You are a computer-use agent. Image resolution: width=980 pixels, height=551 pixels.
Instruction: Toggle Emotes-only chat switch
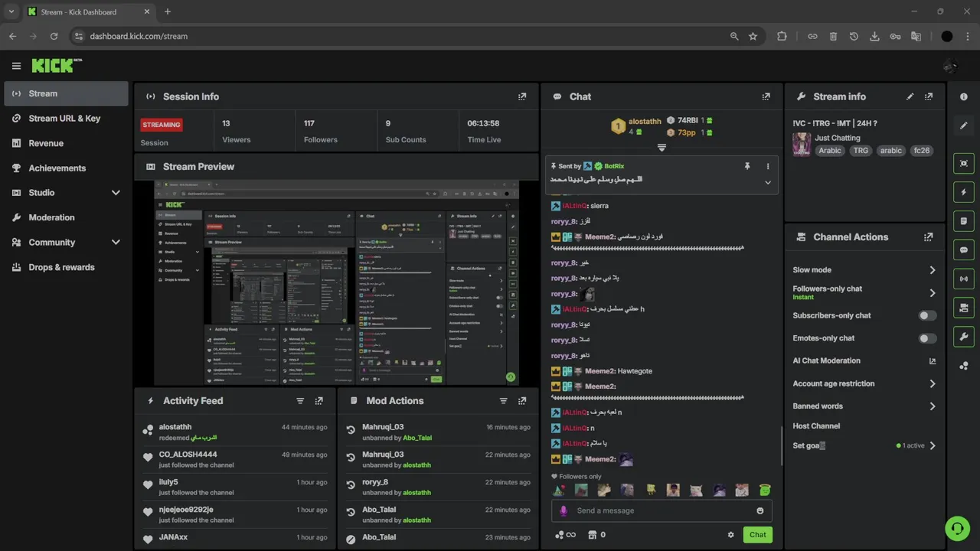(927, 338)
